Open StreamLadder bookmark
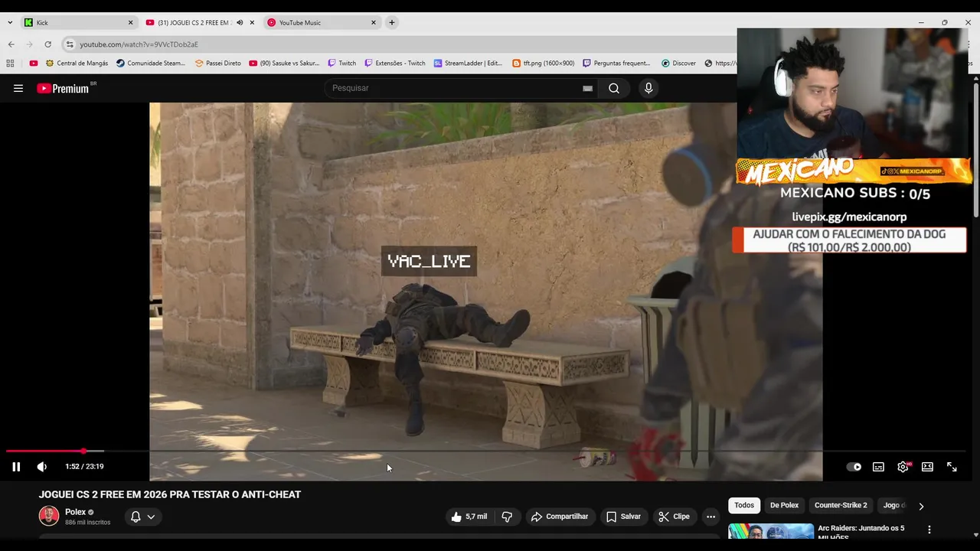980x551 pixels. pyautogui.click(x=468, y=64)
